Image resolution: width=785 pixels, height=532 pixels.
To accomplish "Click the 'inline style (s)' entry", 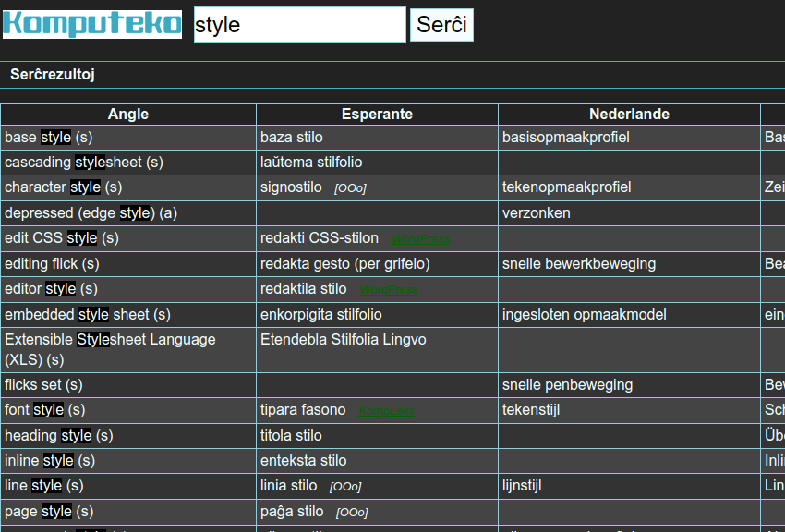I will tap(50, 461).
